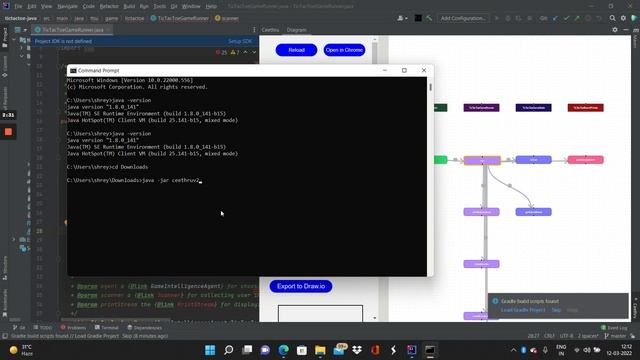Click the clock and date in taskbar

pyautogui.click(x=619, y=350)
